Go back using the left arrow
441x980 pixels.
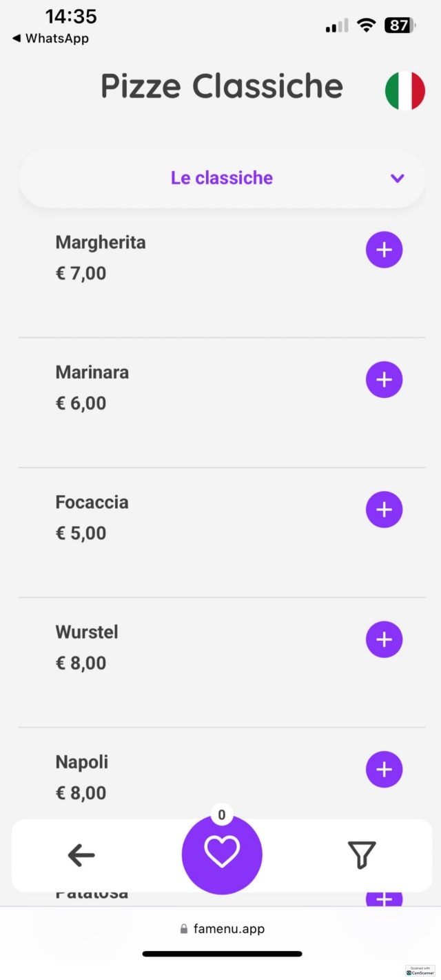point(81,855)
